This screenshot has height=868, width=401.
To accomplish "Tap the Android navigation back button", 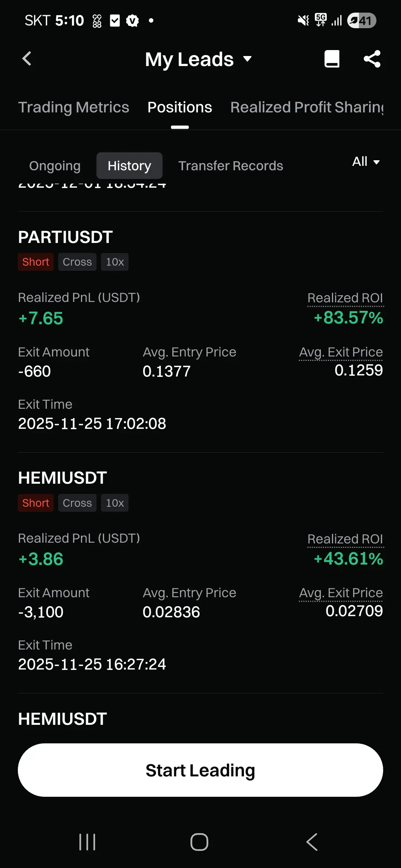I will click(312, 842).
